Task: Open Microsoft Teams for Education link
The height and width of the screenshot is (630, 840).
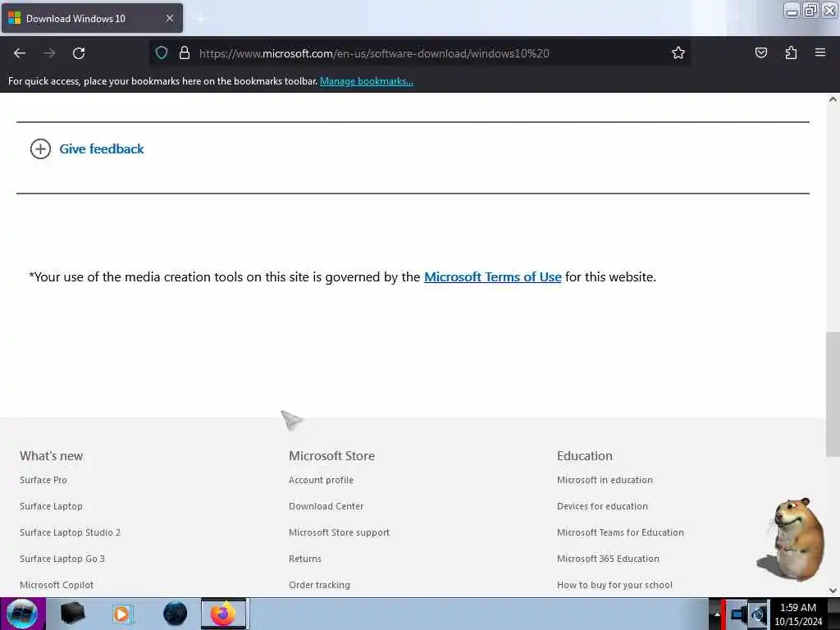Action: (620, 532)
